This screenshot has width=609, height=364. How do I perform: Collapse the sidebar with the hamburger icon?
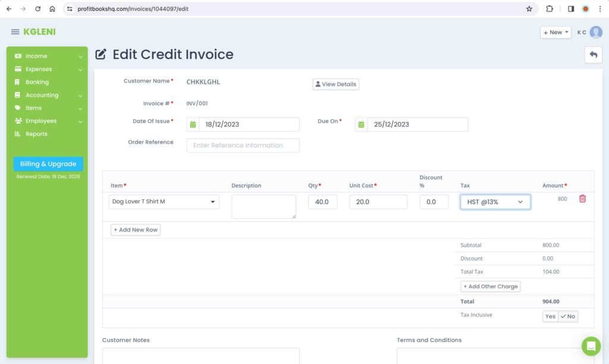[x=15, y=32]
